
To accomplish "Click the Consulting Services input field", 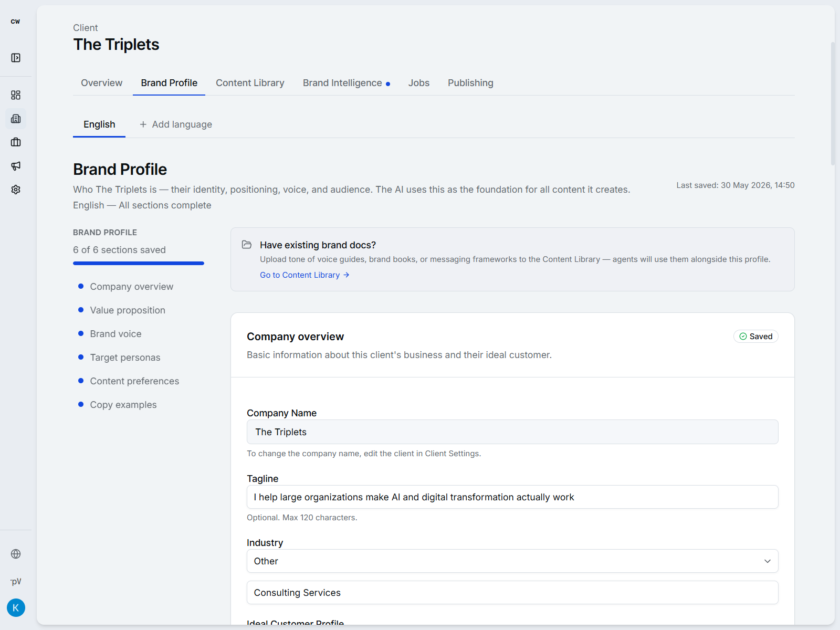I will click(512, 592).
